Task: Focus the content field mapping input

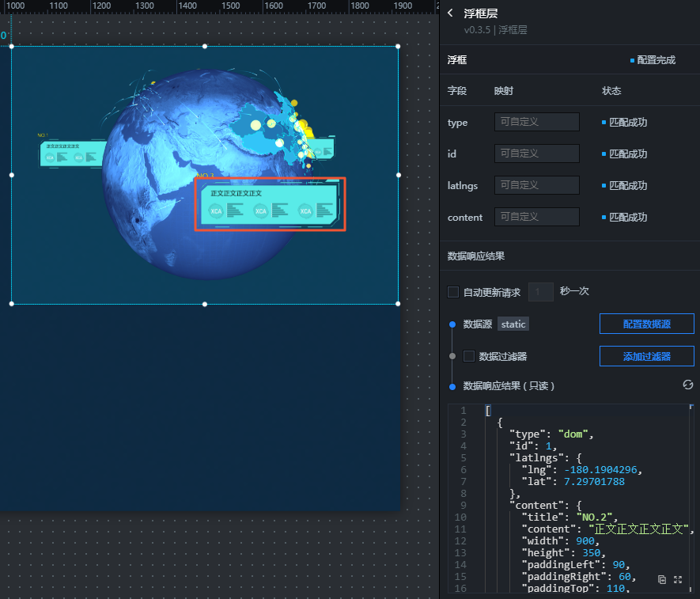Action: [536, 217]
